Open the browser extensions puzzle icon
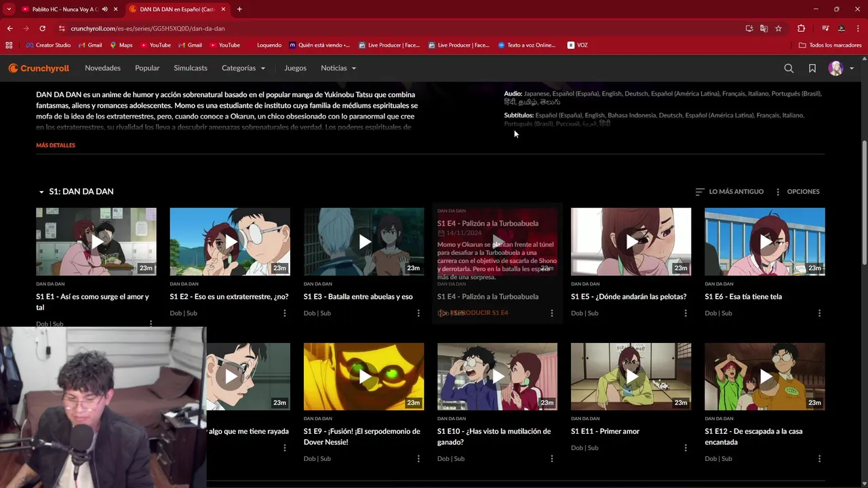Image resolution: width=868 pixels, height=488 pixels. [x=801, y=28]
